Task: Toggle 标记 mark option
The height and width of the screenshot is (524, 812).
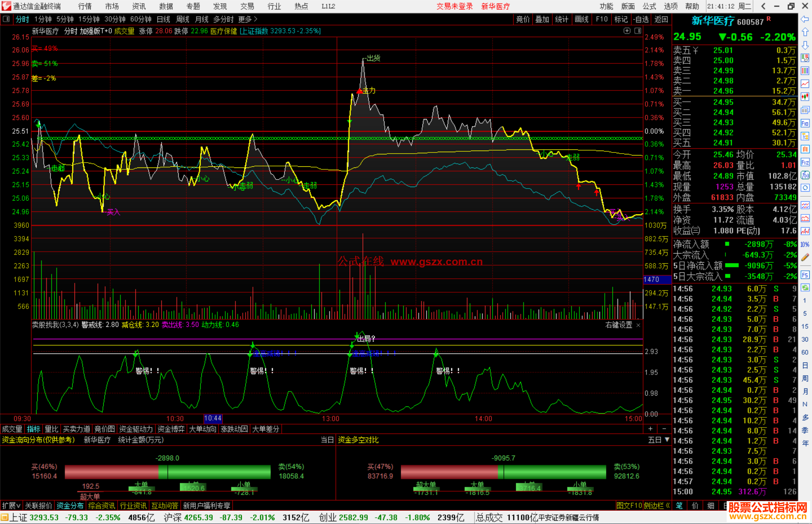Action: (x=621, y=19)
